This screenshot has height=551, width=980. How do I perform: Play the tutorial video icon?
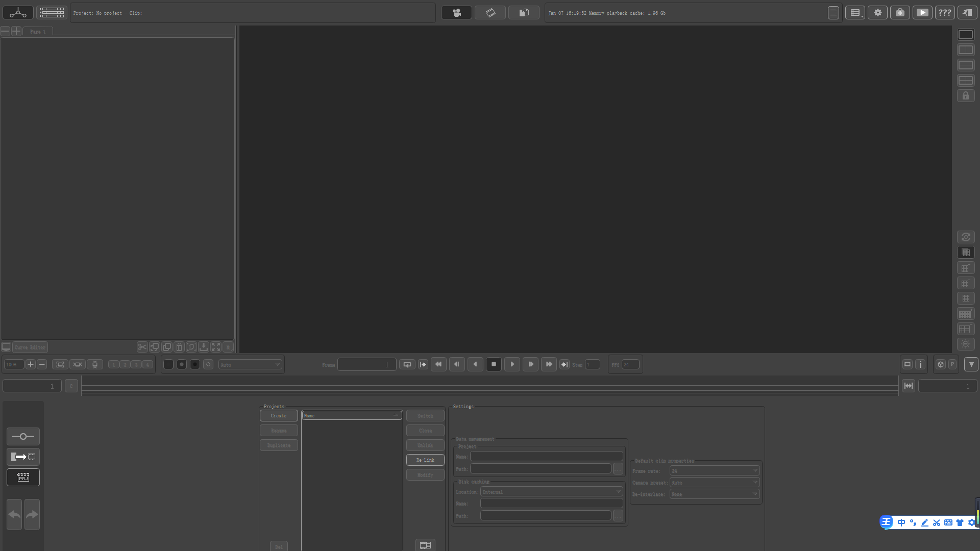tap(922, 13)
